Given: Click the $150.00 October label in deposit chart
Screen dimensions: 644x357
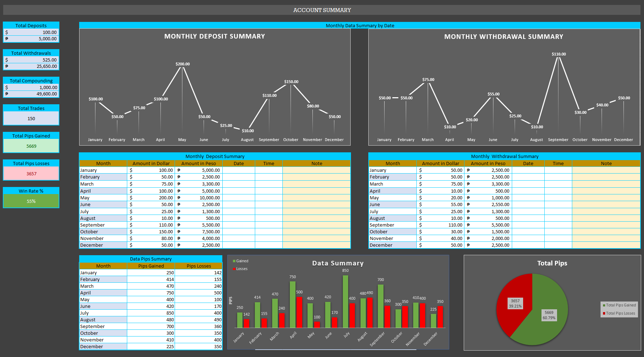Looking at the screenshot, I should pyautogui.click(x=291, y=82).
